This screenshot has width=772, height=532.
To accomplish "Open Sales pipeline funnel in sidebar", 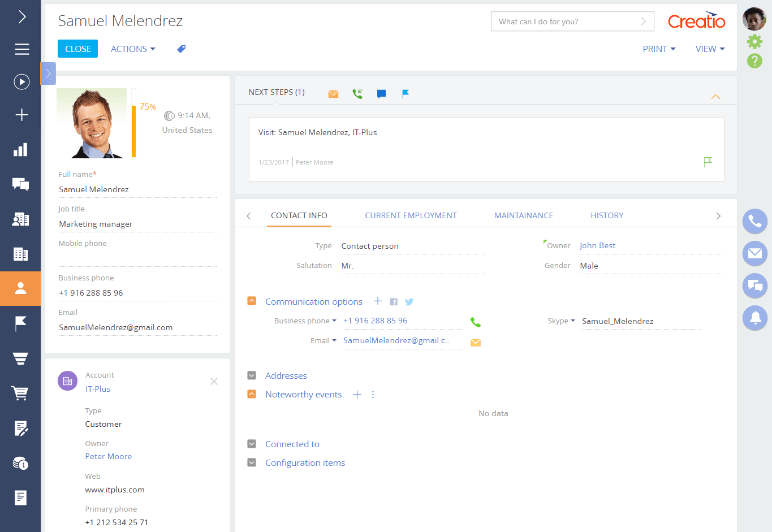I will click(x=20, y=358).
